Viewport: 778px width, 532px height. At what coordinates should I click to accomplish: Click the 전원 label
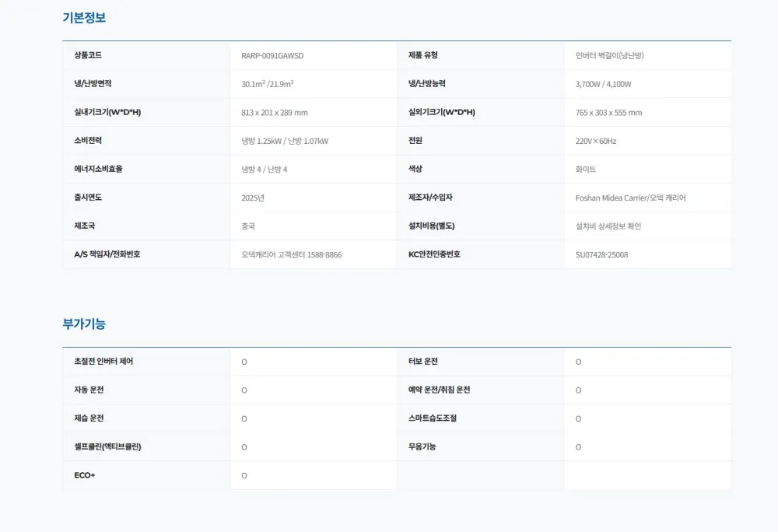pos(415,140)
